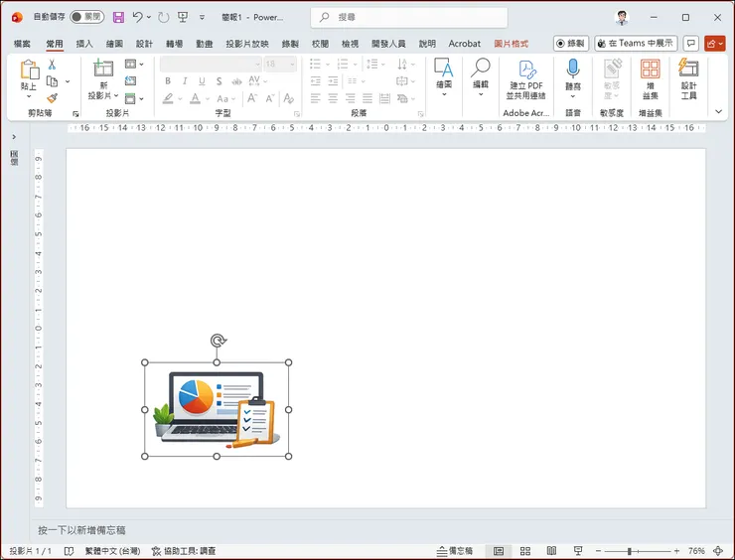Open the font name combo box

point(211,64)
